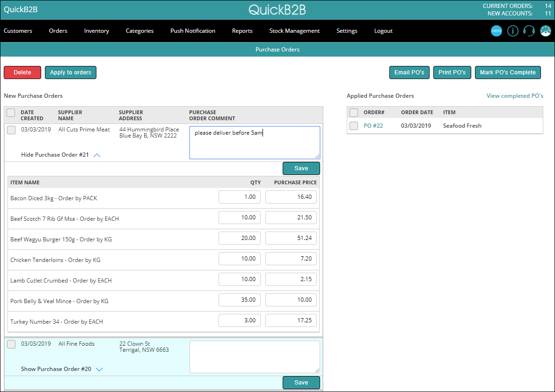Screen dimensions: 555x392
Task: Open the View completed PO's link
Action: point(515,96)
